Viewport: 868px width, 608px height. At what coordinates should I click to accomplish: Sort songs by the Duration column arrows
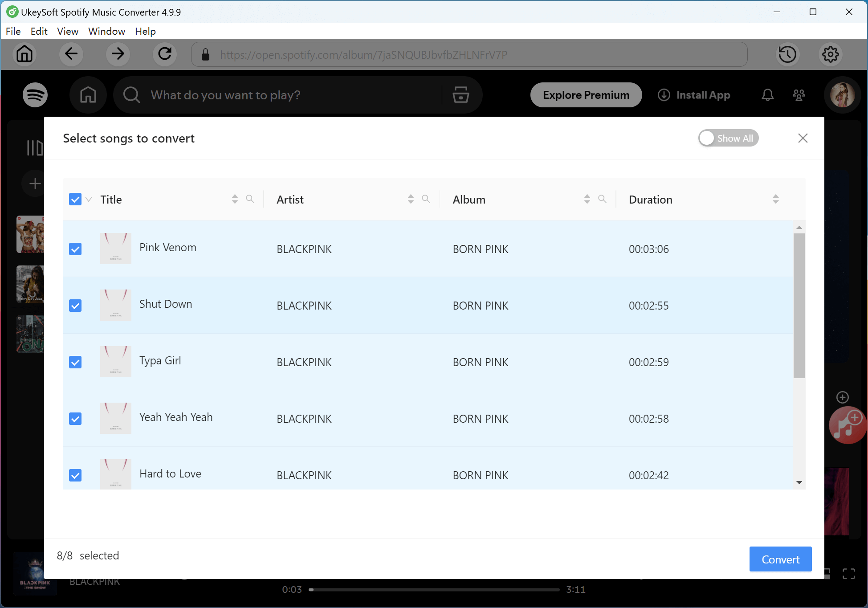tap(775, 199)
